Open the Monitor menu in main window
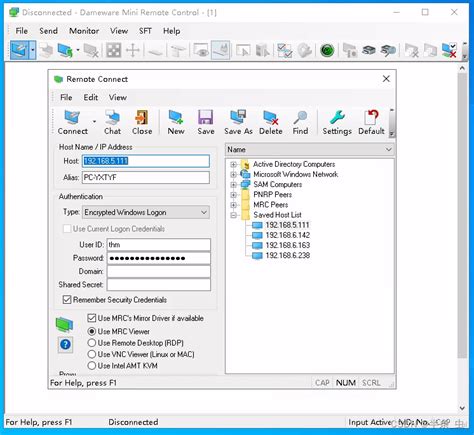The width and height of the screenshot is (474, 435). (x=84, y=31)
